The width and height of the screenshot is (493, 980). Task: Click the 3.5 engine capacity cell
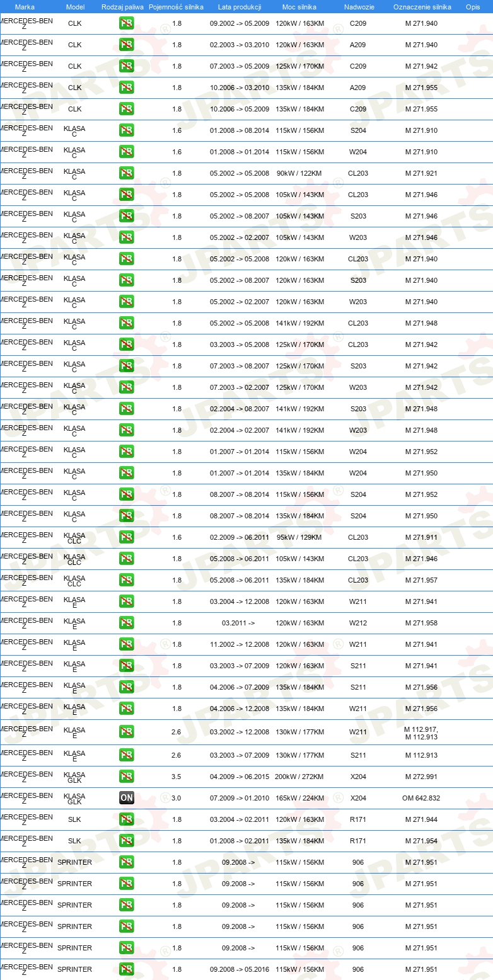[x=177, y=777]
